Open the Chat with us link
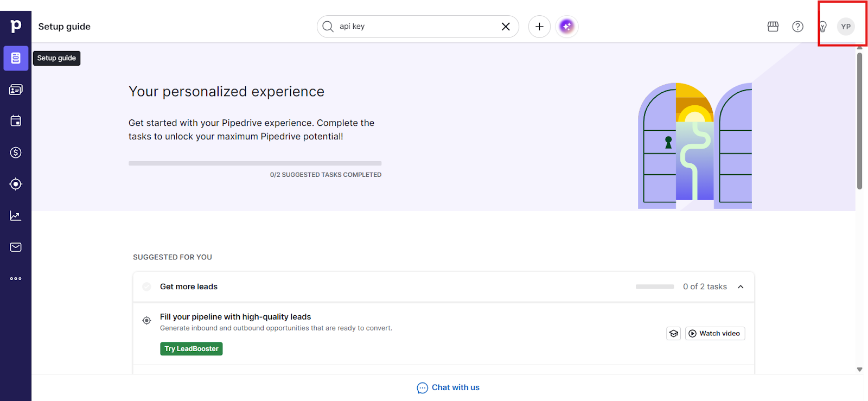 pyautogui.click(x=448, y=387)
